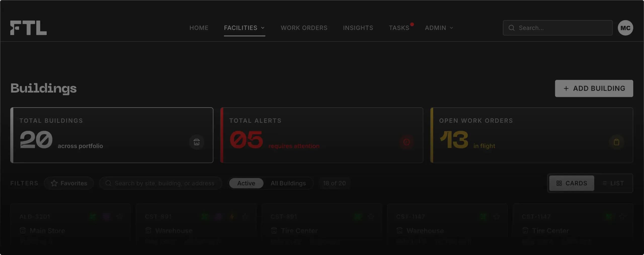Select the All Buildings filter
The width and height of the screenshot is (644, 255).
click(288, 183)
